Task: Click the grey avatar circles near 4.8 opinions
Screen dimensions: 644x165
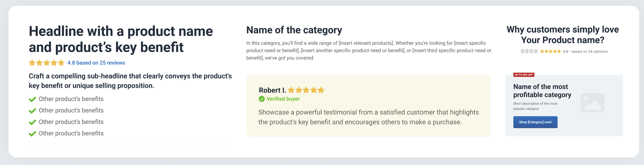Action: coord(529,51)
